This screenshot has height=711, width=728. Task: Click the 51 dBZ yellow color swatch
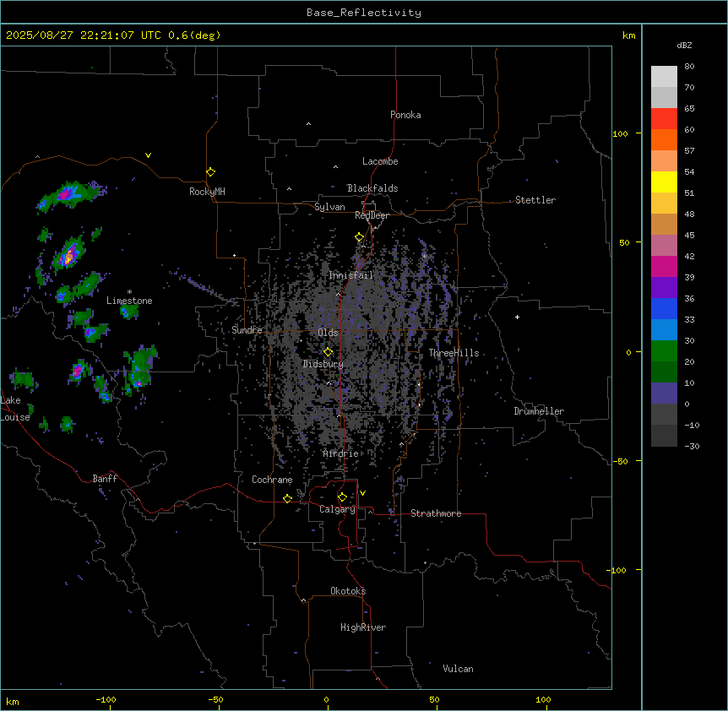(x=664, y=182)
